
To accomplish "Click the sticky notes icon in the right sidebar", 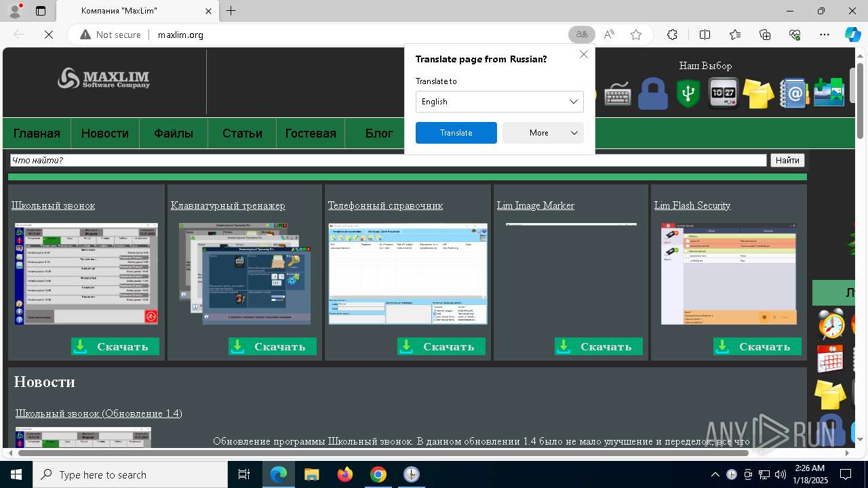I will click(830, 394).
